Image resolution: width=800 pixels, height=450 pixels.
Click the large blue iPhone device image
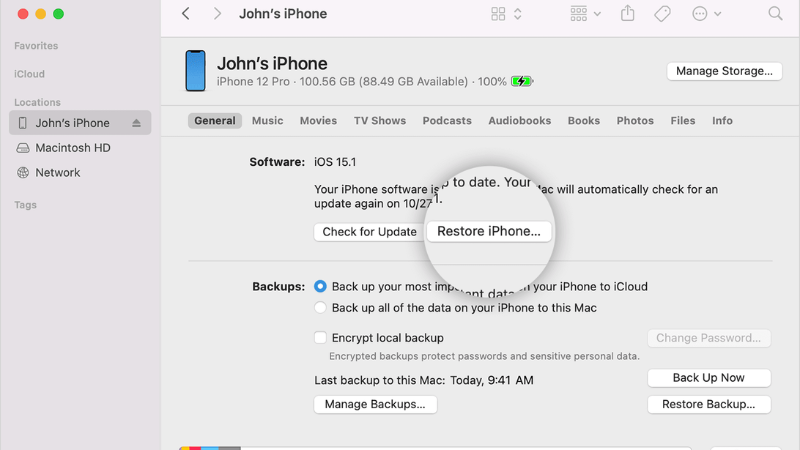pyautogui.click(x=195, y=70)
